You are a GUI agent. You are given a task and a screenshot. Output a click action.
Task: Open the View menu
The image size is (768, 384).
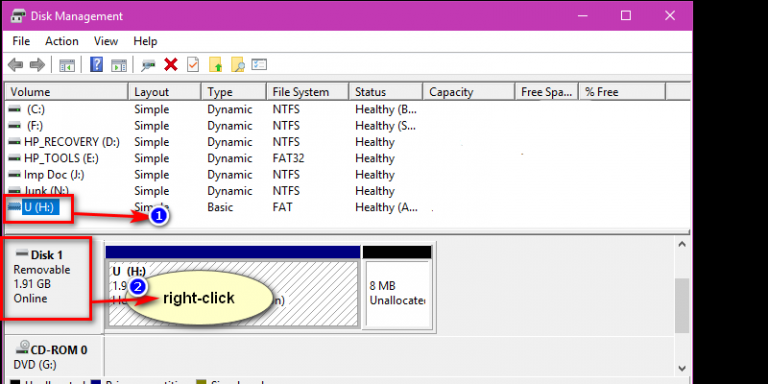[106, 41]
